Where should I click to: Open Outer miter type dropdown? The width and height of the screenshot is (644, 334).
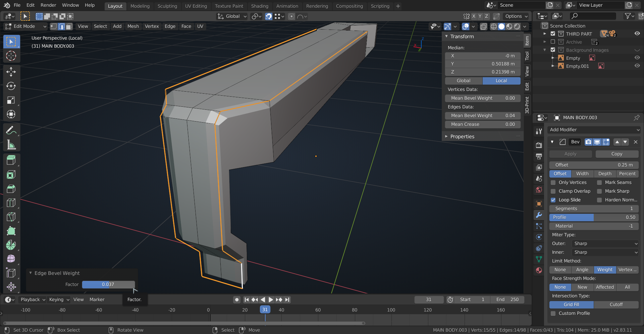[605, 244]
